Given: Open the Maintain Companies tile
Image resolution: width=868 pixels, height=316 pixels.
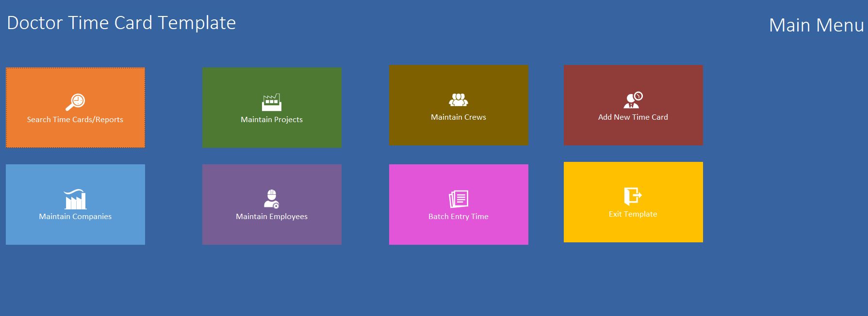Looking at the screenshot, I should coord(75,205).
